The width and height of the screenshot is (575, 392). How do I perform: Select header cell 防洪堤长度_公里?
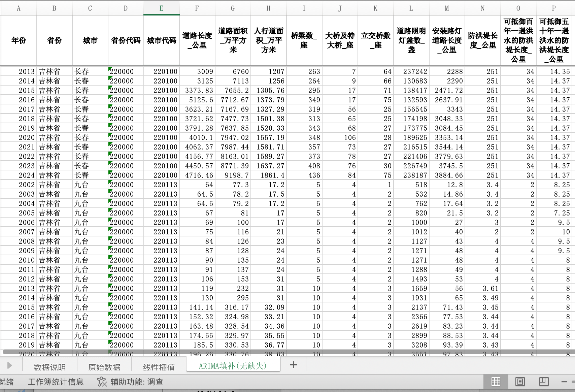(x=483, y=40)
